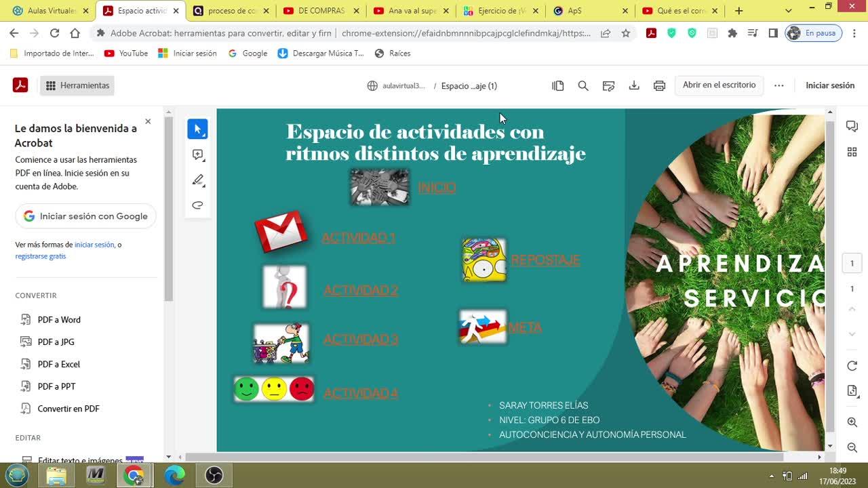
Task: Show page thumbnails grid panel
Action: [852, 152]
